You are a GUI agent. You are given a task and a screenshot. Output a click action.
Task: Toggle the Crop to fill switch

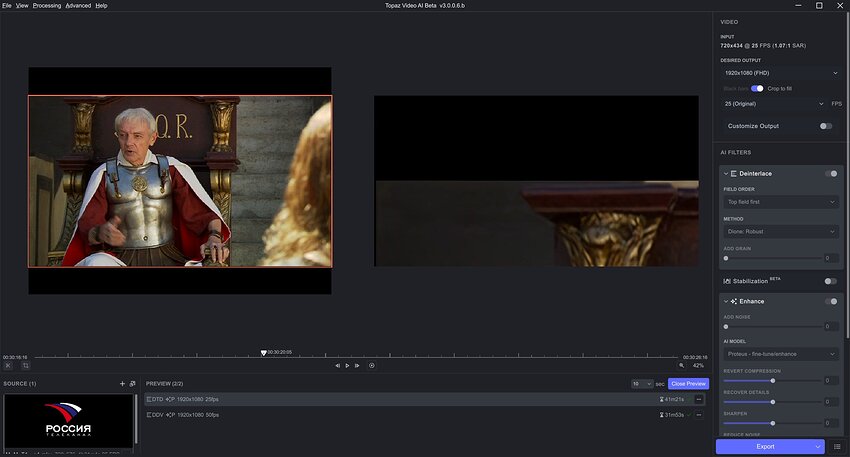(x=757, y=88)
